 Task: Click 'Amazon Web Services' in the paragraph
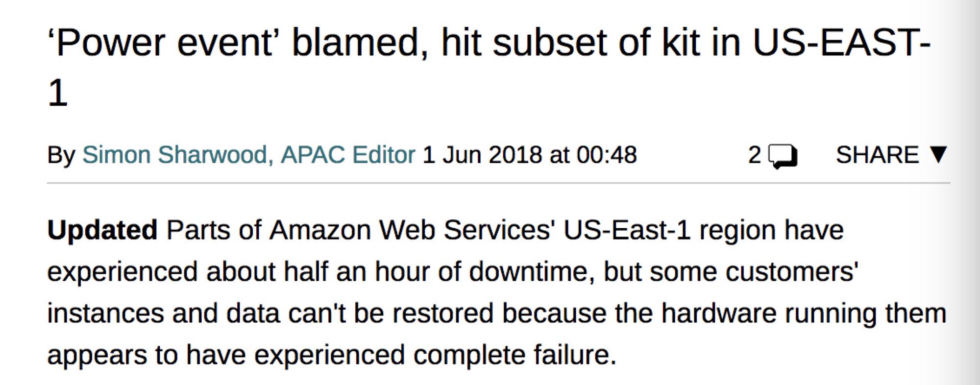[412, 230]
